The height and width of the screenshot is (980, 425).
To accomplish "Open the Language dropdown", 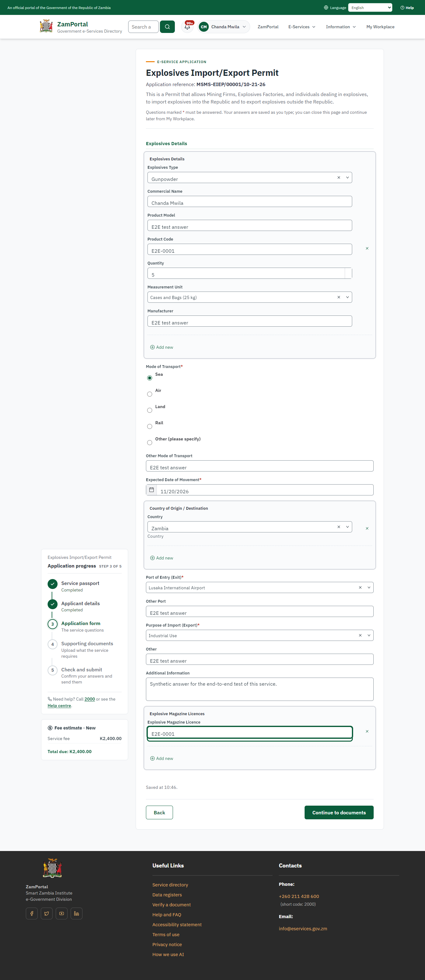I will coord(370,7).
